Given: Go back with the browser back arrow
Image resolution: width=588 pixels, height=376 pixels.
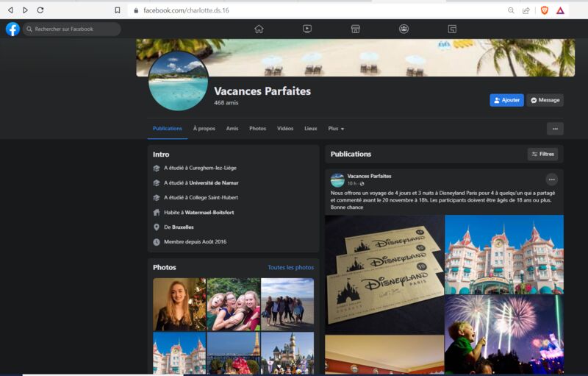Looking at the screenshot, I should point(10,10).
